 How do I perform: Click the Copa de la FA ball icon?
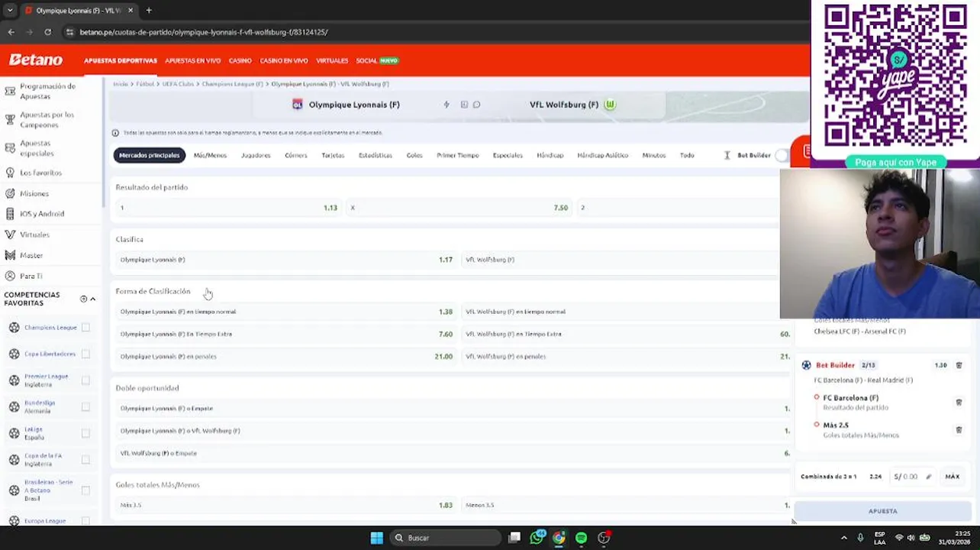click(14, 460)
